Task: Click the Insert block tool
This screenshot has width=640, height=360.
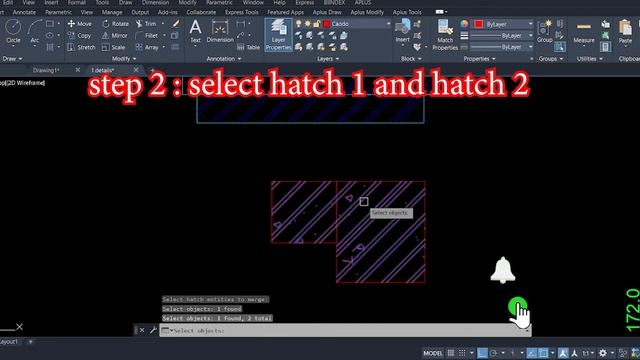Action: [x=402, y=31]
